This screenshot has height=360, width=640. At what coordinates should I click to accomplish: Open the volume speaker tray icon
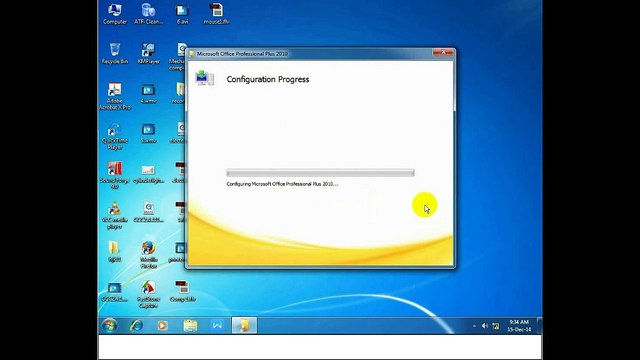click(484, 326)
